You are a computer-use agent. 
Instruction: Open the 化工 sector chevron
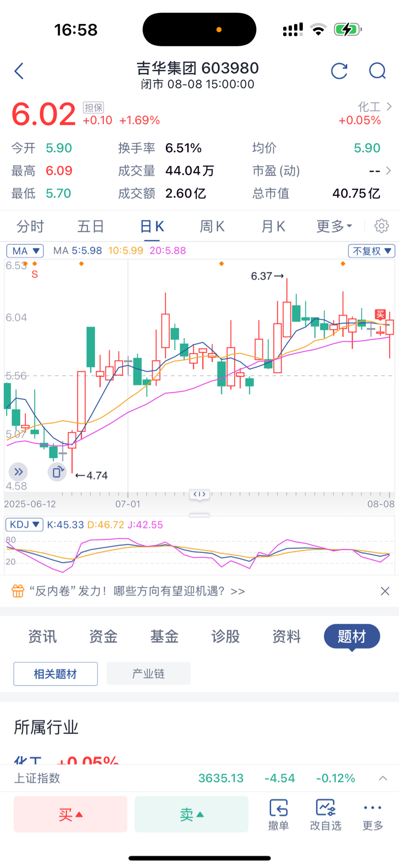[389, 107]
